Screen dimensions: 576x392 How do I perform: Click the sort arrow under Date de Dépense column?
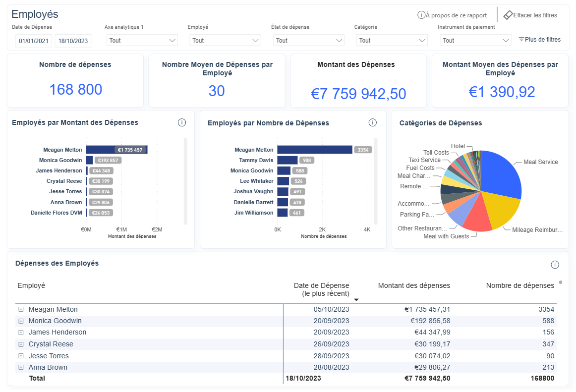[356, 300]
